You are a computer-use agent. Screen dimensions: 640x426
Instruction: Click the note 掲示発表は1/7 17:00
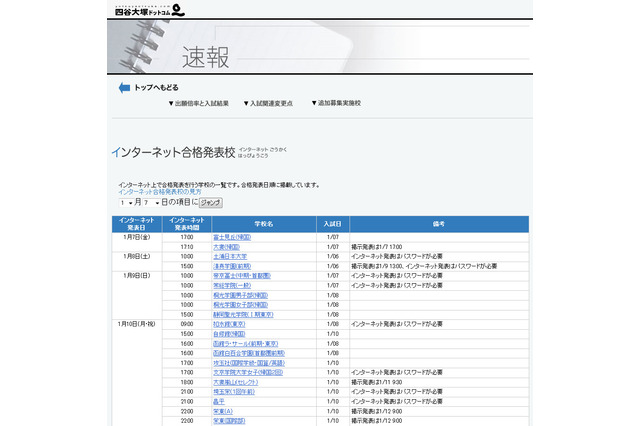377,247
